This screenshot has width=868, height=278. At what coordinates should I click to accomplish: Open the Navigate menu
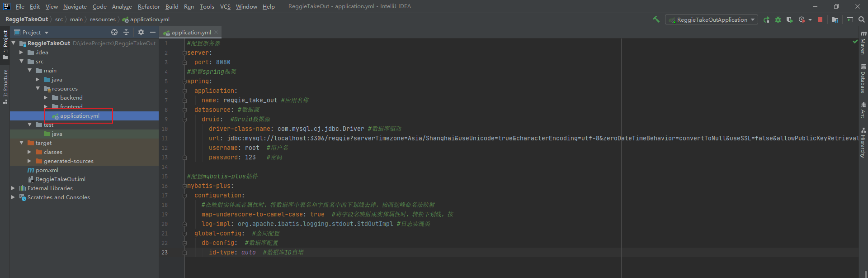[75, 6]
